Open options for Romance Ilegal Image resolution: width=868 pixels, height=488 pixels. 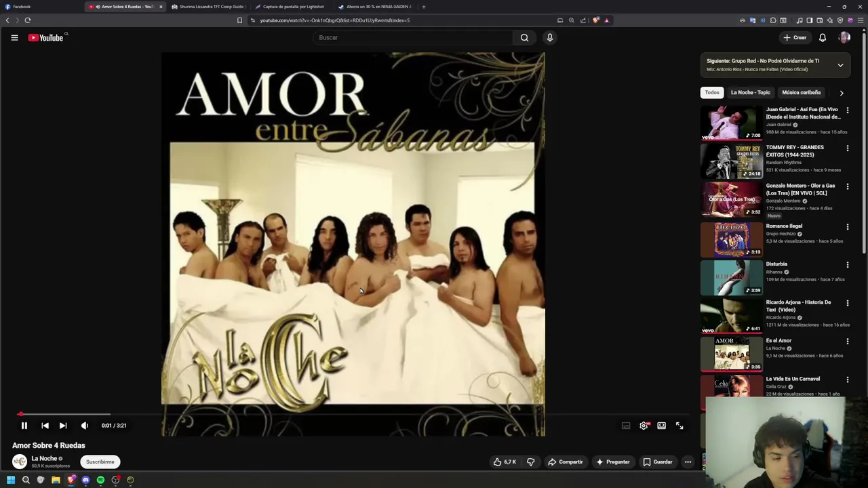[x=847, y=226]
